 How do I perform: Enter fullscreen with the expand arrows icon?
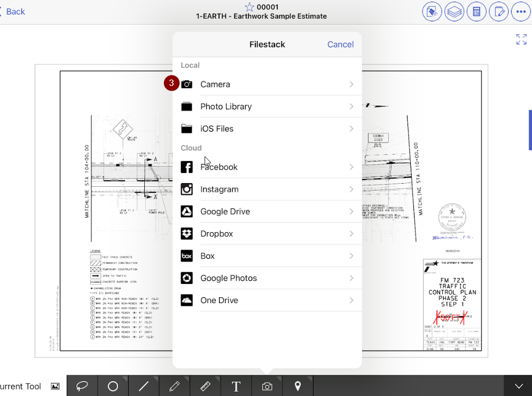[x=521, y=39]
